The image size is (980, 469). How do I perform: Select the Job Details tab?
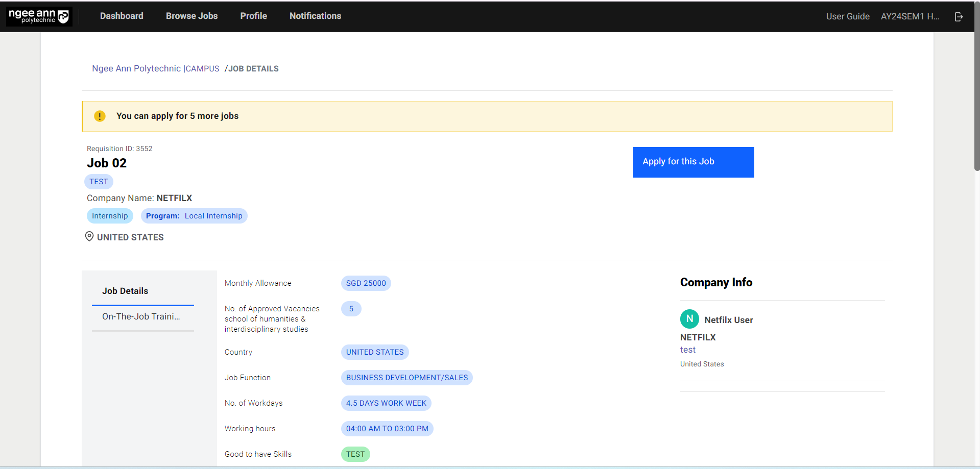click(x=125, y=291)
